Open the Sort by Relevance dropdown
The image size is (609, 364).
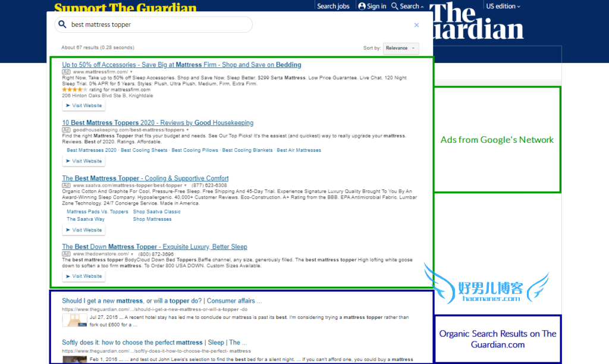(401, 48)
